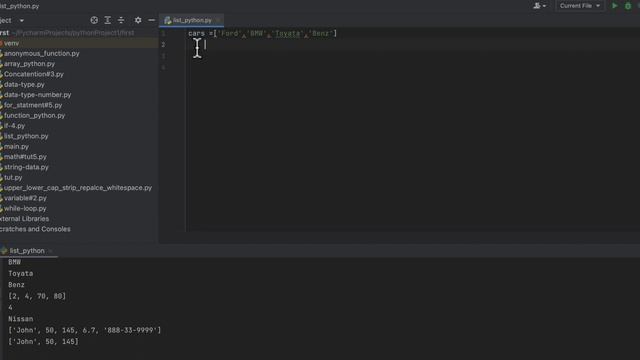Click the BMW line in console output
This screenshot has height=360, width=640.
coord(14,262)
